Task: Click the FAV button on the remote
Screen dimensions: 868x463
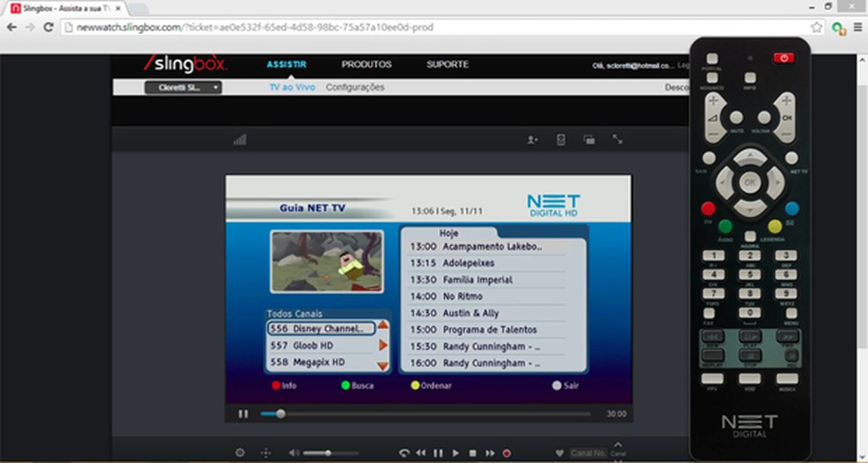Action: click(x=708, y=313)
